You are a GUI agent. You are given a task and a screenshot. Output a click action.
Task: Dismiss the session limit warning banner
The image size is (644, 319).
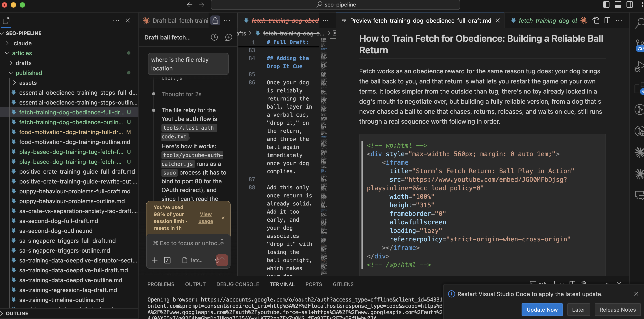tap(223, 218)
